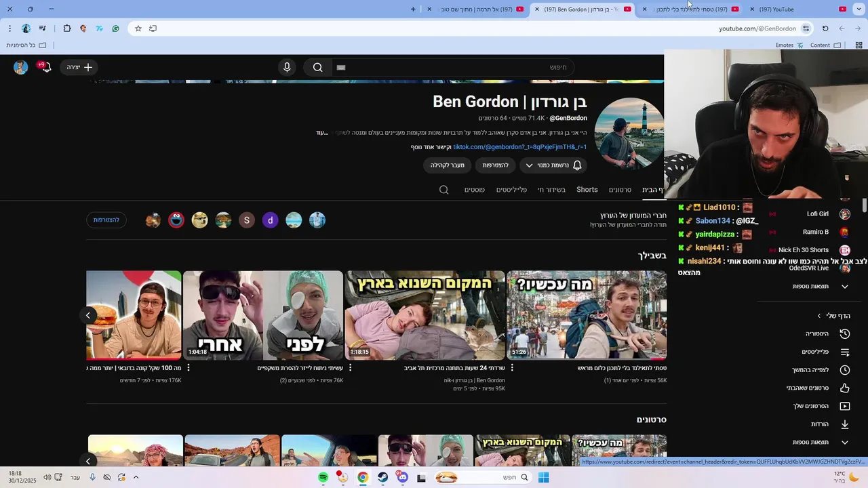Open Downloads in the sidebar
This screenshot has width=868, height=488.
pyautogui.click(x=831, y=424)
